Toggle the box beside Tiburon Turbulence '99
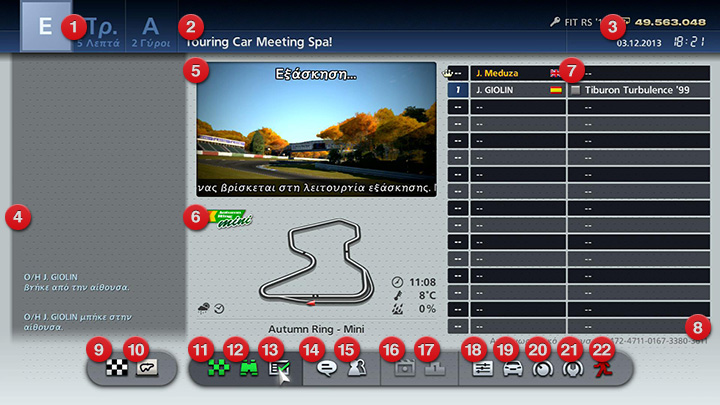Image resolution: width=720 pixels, height=405 pixels. 575,90
